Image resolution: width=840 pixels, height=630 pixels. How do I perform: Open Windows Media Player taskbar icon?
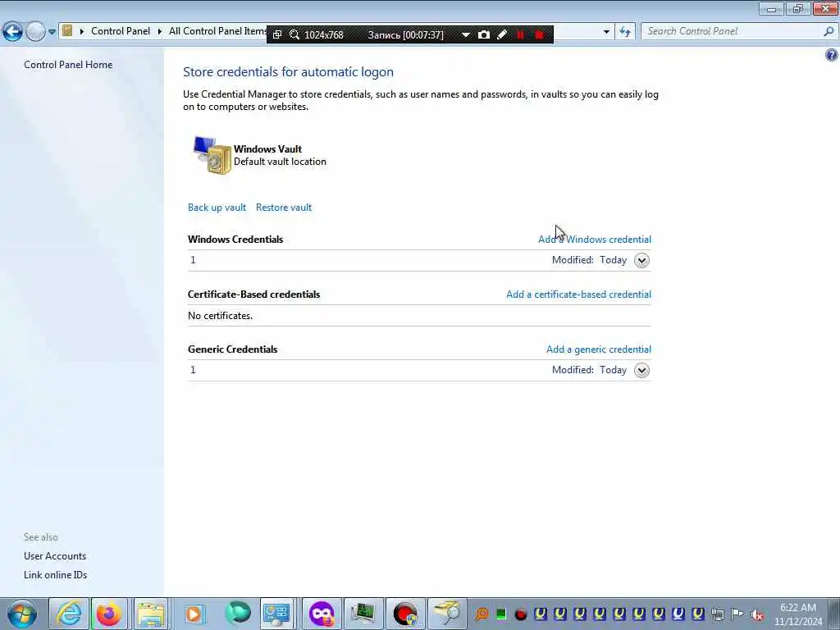(194, 614)
